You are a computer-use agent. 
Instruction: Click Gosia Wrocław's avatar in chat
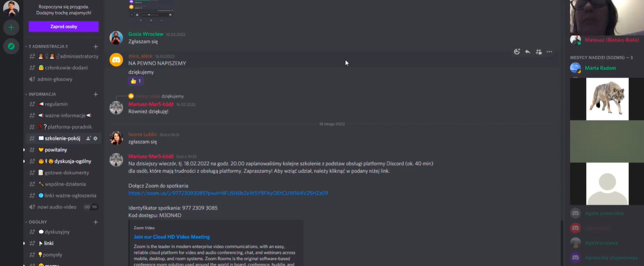[116, 38]
